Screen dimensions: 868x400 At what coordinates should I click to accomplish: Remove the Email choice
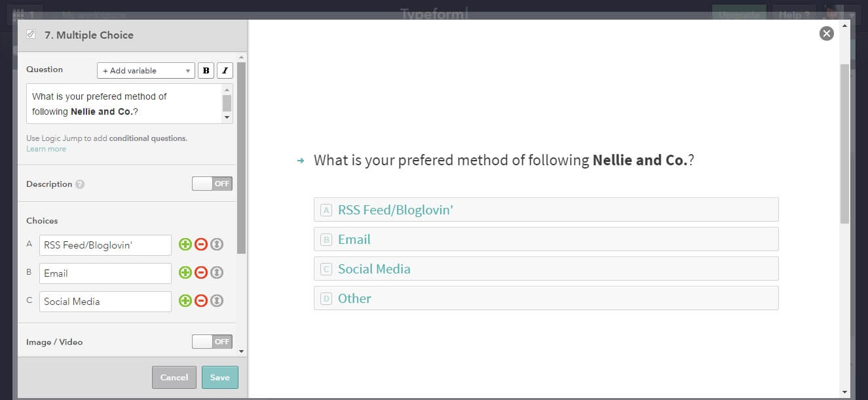201,273
